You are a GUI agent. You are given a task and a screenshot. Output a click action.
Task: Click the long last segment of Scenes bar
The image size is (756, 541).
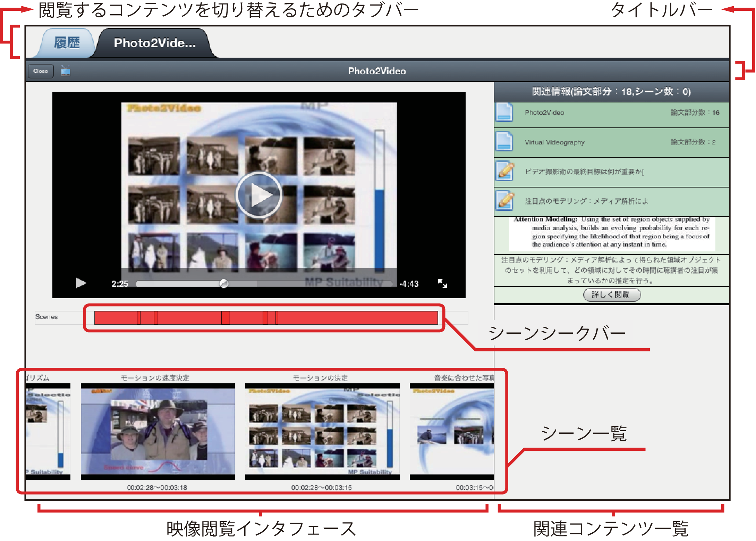tap(358, 318)
